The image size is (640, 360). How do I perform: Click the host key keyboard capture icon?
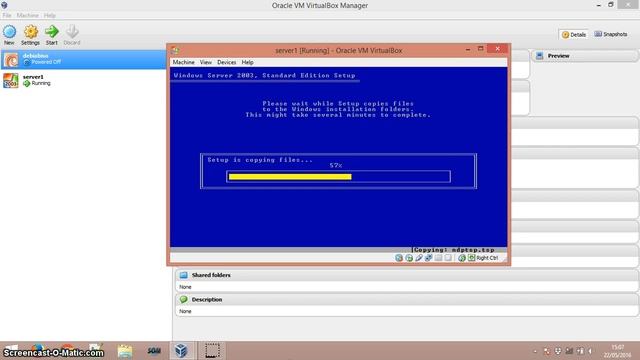coord(471,258)
